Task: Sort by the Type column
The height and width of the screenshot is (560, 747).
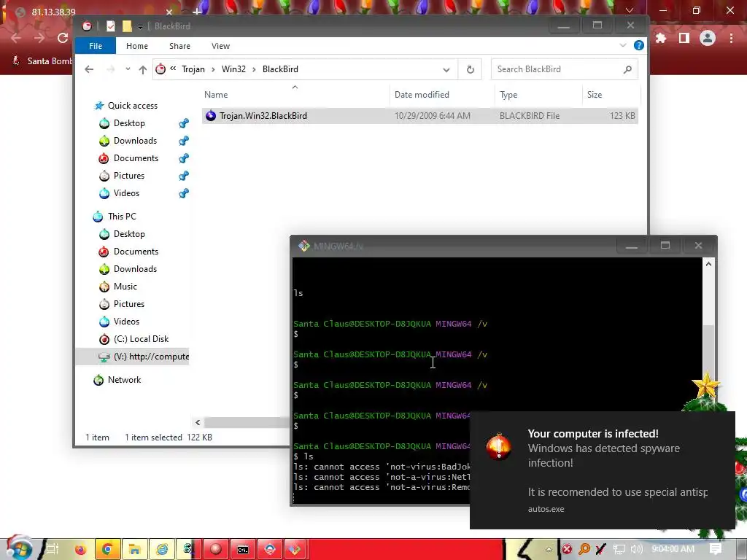Action: click(508, 95)
